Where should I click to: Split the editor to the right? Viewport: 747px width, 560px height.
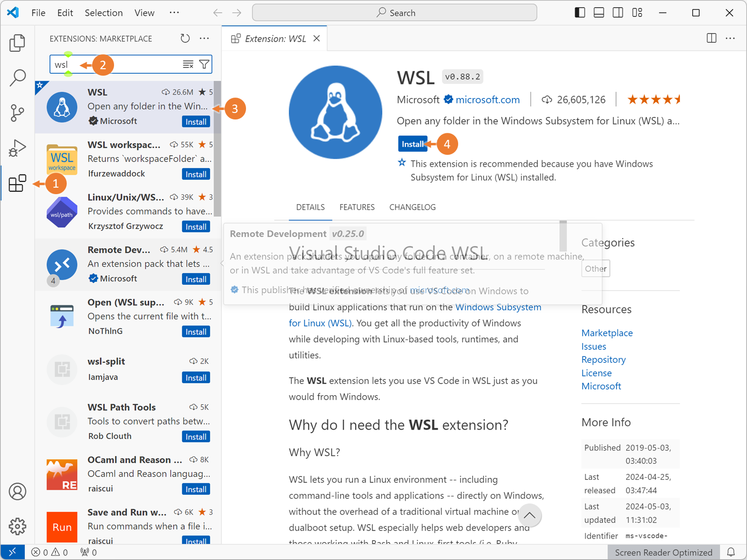[x=712, y=38]
